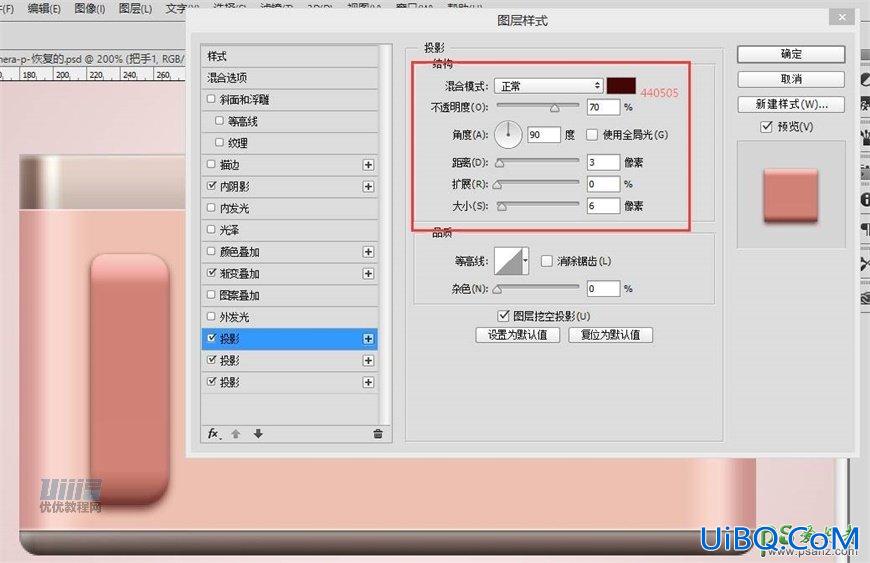Click the 距离 value field showing 3

pyautogui.click(x=603, y=163)
